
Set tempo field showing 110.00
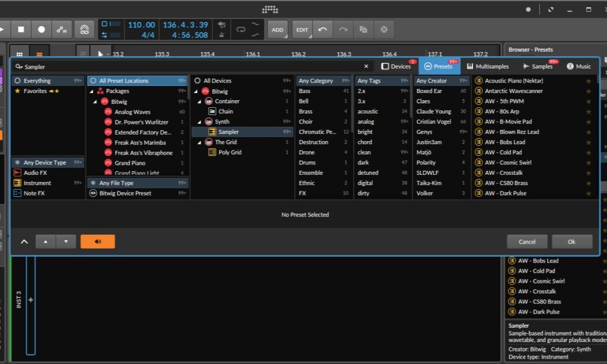coord(141,25)
